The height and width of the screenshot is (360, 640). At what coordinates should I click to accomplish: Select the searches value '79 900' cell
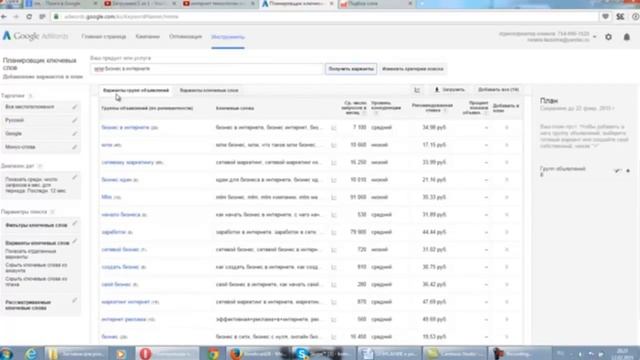[x=358, y=232]
